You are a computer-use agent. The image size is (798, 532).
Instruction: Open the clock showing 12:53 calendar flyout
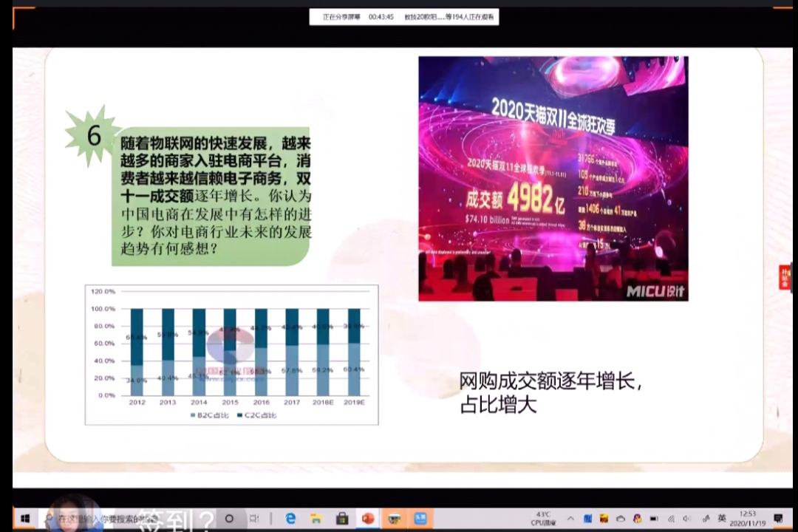pyautogui.click(x=747, y=518)
